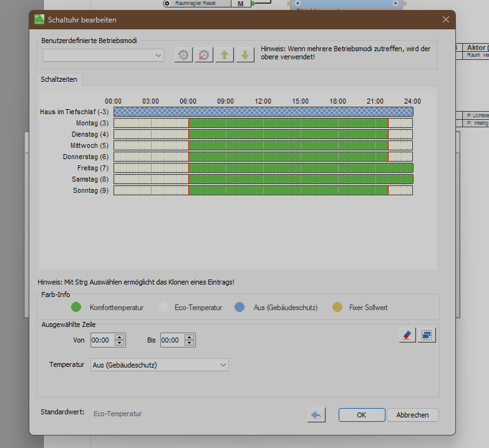Image resolution: width=489 pixels, height=448 pixels.
Task: Click the eraser icon to clear entry
Action: click(x=407, y=335)
